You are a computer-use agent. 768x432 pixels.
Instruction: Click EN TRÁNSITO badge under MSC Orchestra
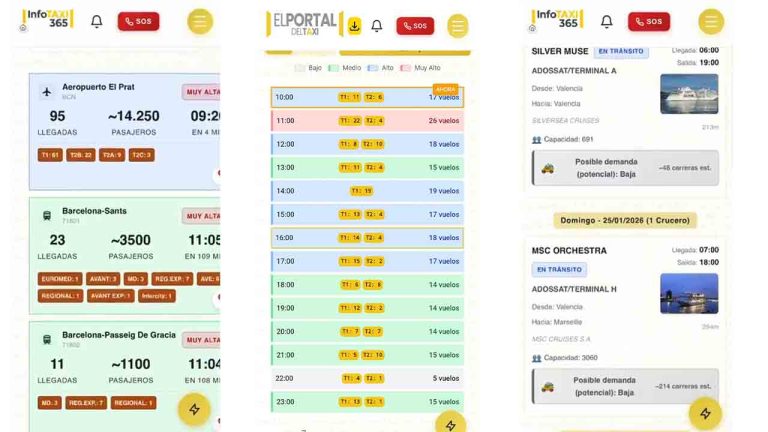click(559, 269)
